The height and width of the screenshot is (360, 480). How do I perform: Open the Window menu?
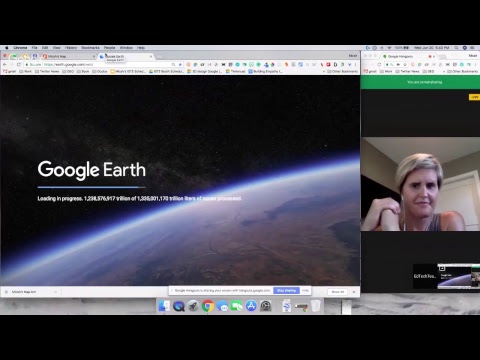click(126, 48)
